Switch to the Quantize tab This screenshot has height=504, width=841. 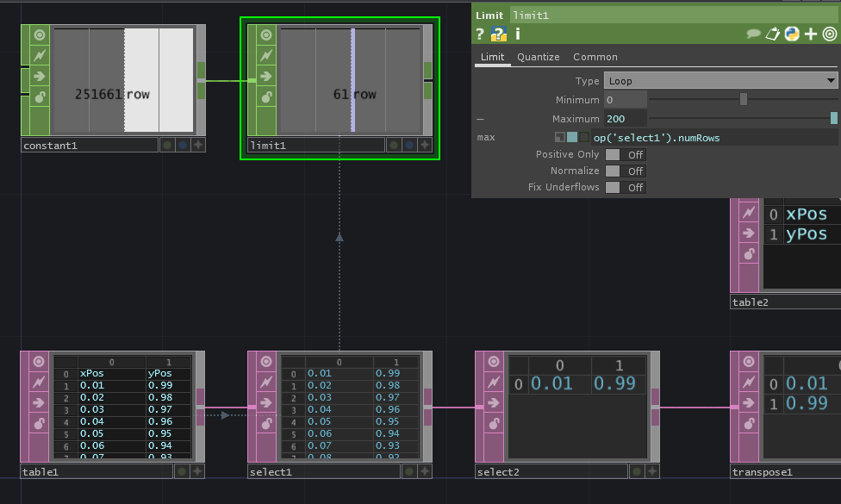pos(539,57)
